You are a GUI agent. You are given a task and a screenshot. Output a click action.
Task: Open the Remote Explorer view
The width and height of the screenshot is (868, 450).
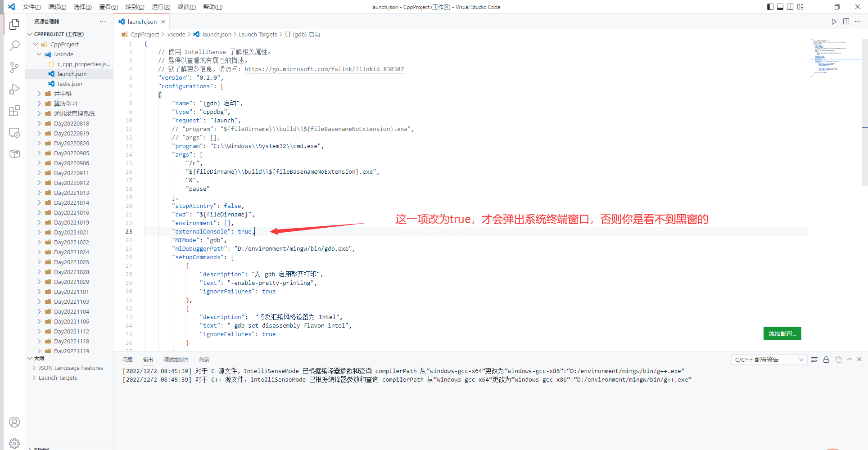(14, 133)
